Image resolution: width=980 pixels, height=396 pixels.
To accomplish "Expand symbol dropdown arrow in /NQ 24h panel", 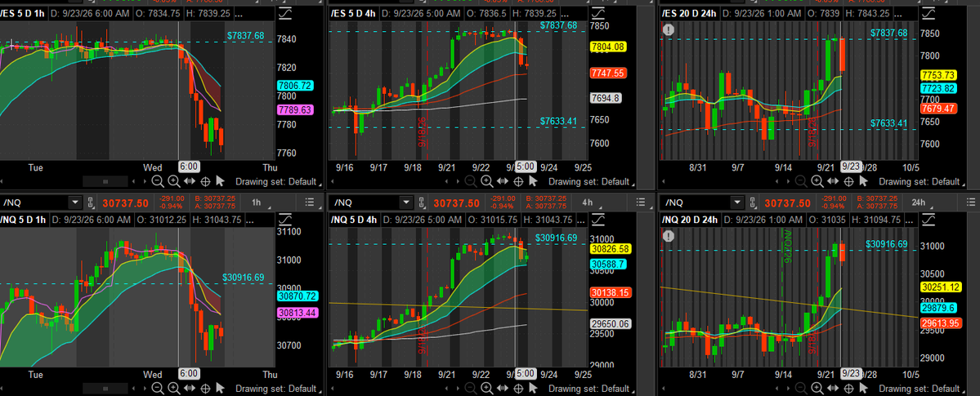I will [737, 202].
